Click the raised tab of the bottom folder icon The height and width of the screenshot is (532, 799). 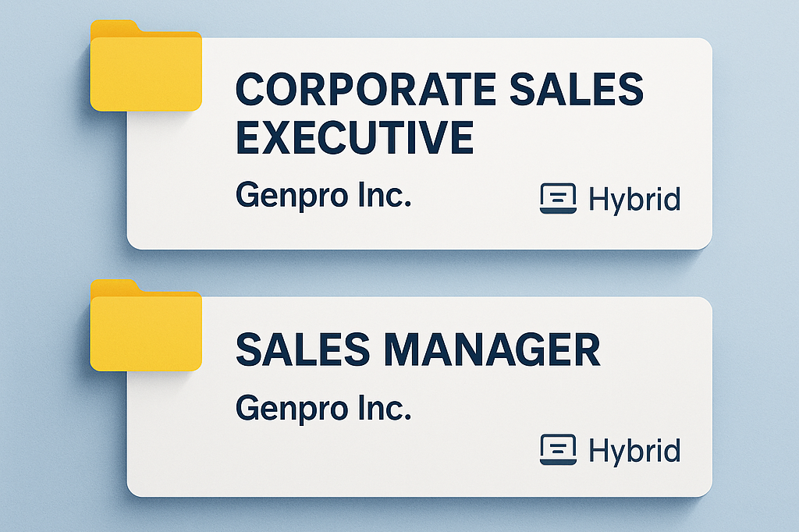[115, 286]
